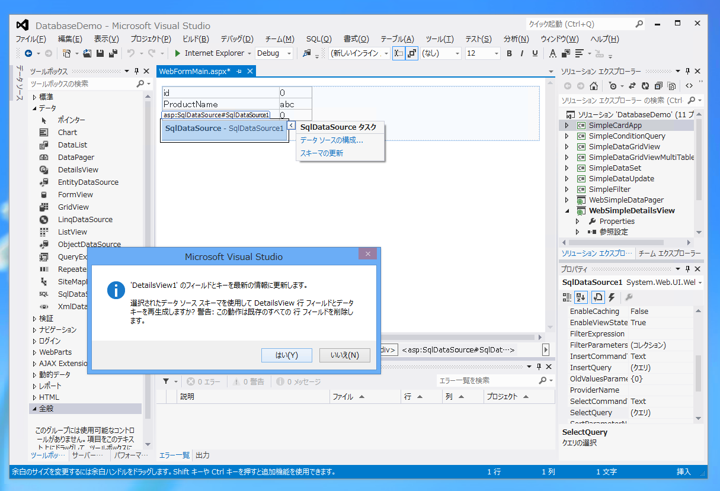This screenshot has height=491, width=720.
Task: Click Collapse All icon in Solution Explorer
Action: point(658,86)
